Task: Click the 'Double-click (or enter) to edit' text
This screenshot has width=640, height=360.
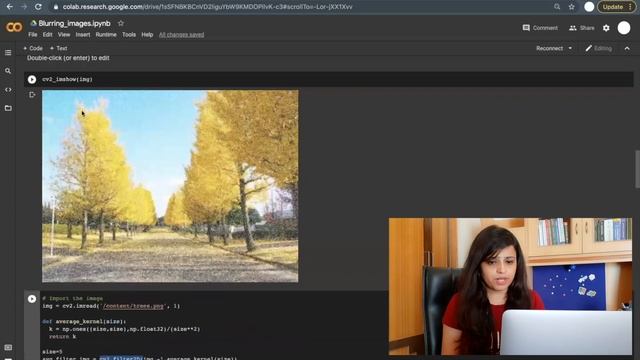Action: point(68,58)
